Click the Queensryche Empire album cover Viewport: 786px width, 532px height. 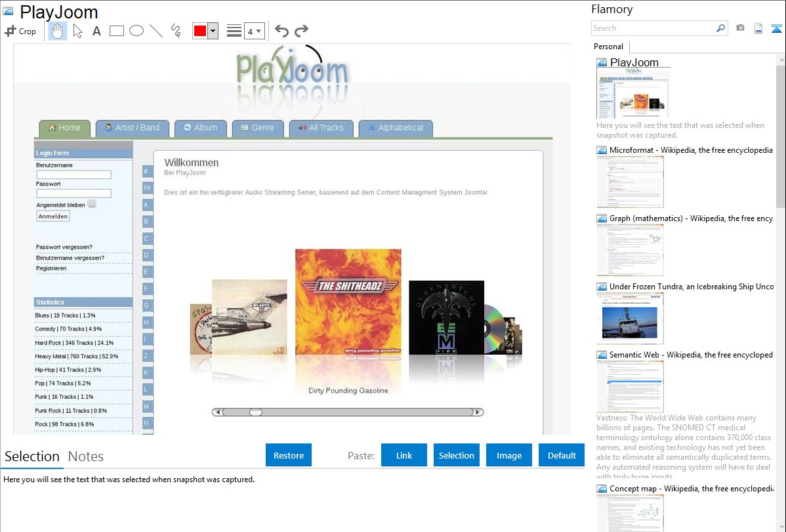447,318
